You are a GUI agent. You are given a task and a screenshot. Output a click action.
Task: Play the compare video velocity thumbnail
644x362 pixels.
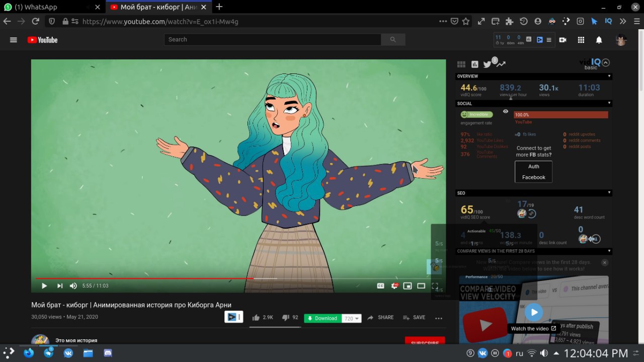(534, 312)
